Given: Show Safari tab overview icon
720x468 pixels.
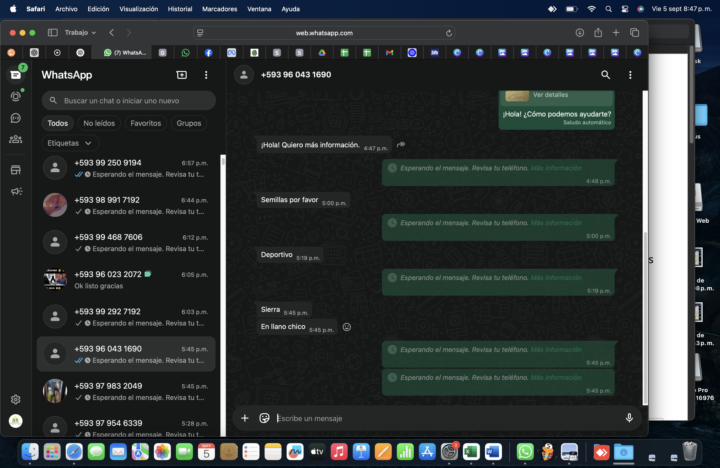Looking at the screenshot, I should click(x=635, y=33).
